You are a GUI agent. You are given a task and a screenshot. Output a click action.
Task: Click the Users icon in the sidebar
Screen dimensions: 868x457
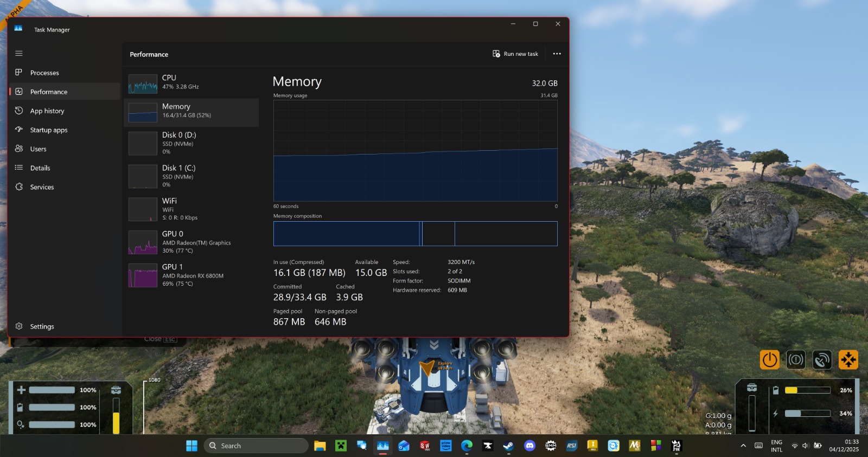(x=19, y=149)
